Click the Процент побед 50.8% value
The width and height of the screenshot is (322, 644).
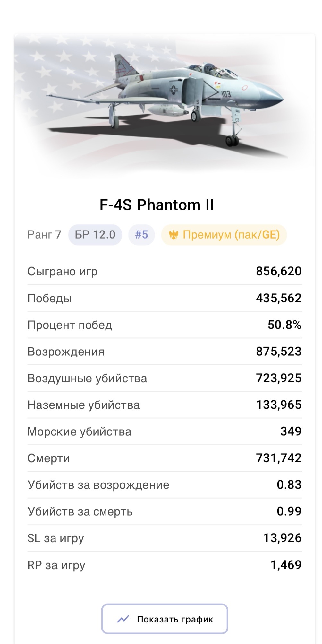[x=284, y=325]
